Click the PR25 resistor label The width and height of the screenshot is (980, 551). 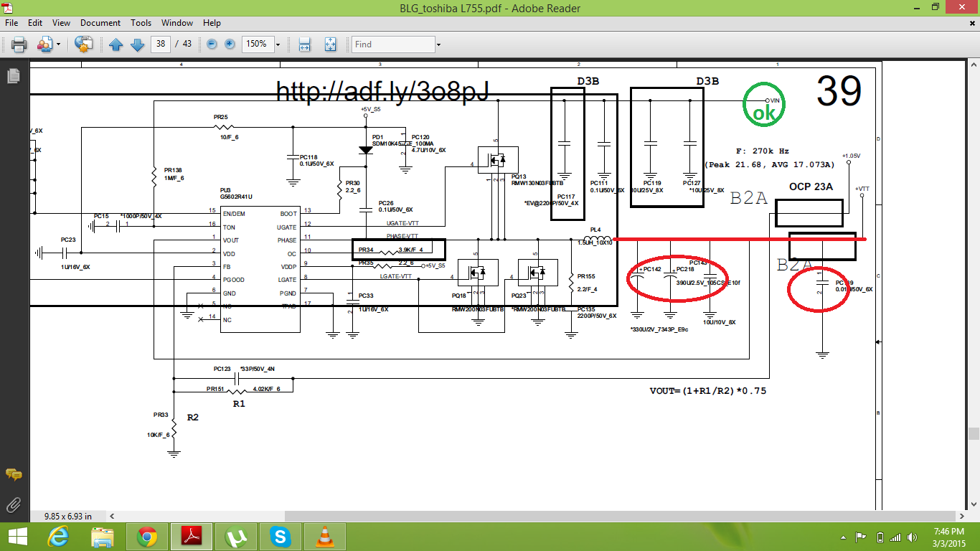tap(221, 117)
